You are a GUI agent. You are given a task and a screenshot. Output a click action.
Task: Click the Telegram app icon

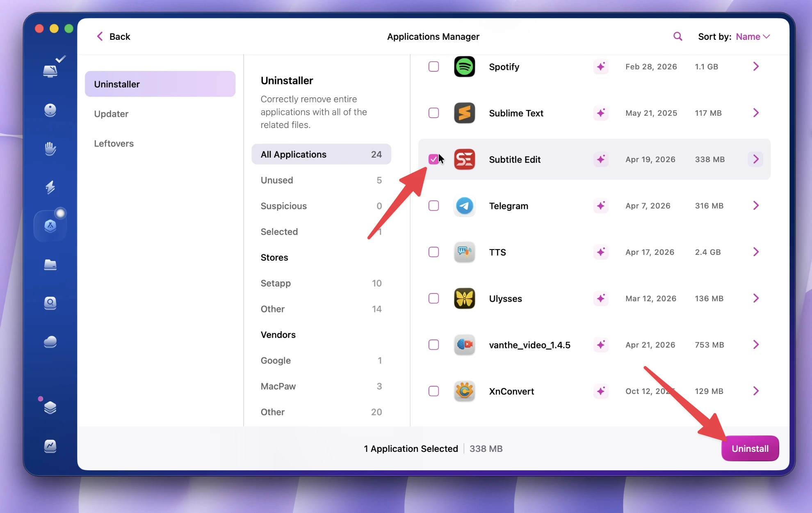[464, 206]
